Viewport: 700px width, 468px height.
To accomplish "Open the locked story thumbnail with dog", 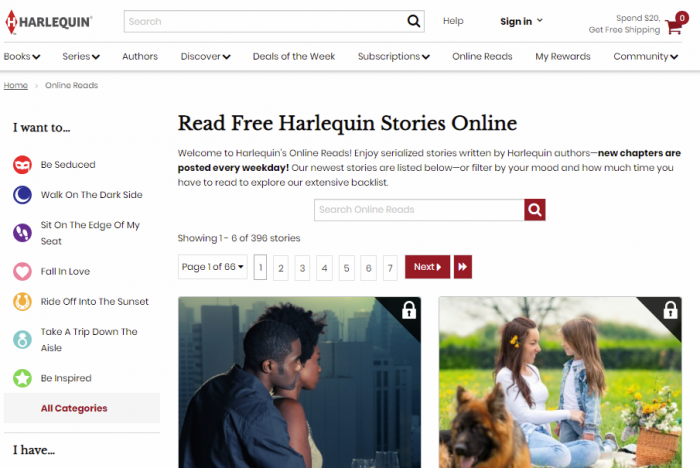I will [560, 382].
